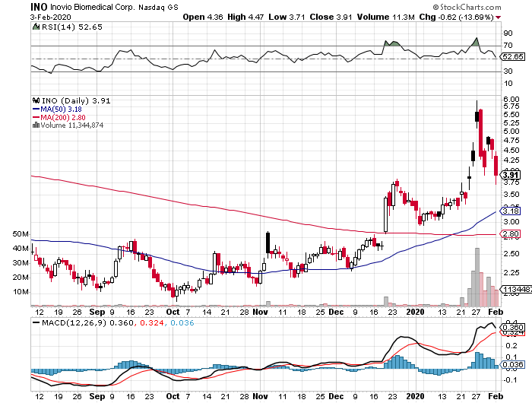Click the 6.00 label on the price axis

511,99
